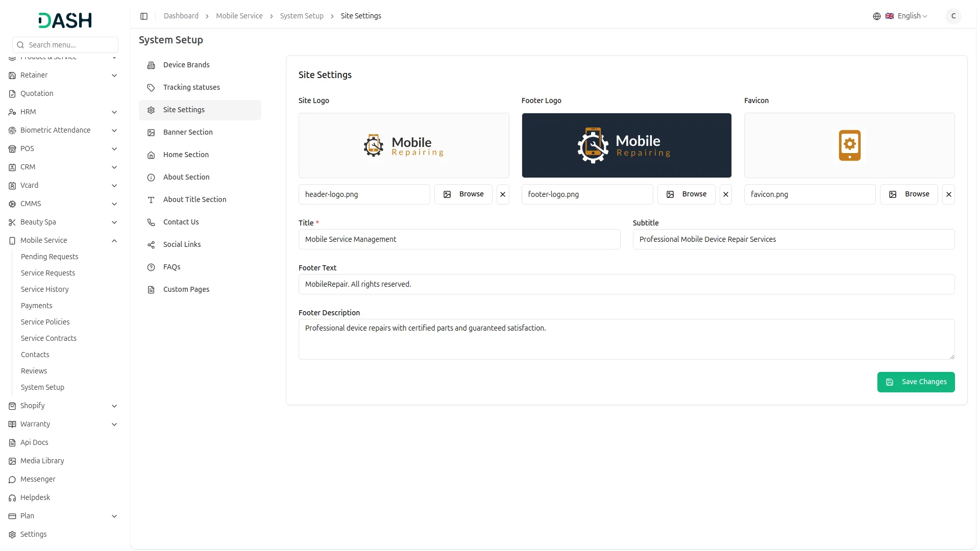Clear the favicon.png file selection
Screen dimensions: 980x551
click(x=949, y=194)
